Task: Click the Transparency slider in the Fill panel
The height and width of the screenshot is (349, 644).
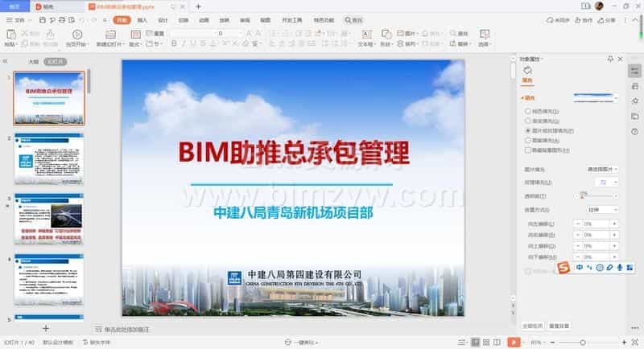Action: coord(596,196)
